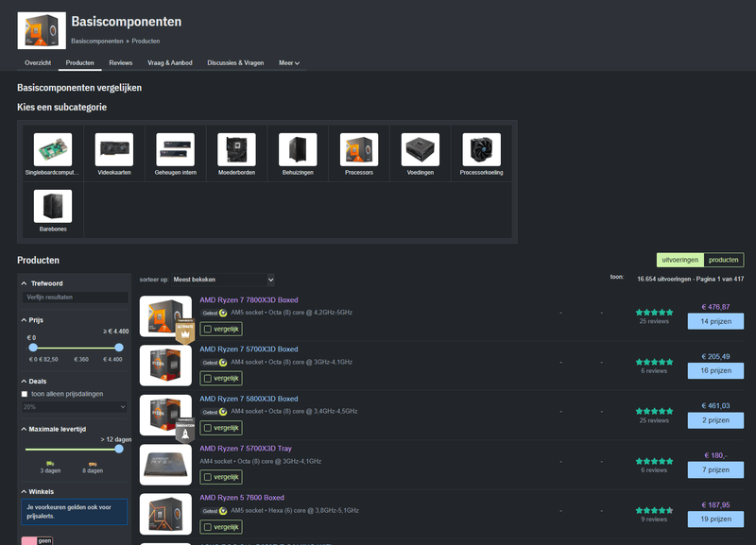Viewport: 756px width, 545px height.
Task: Open the Discussies & Vragen tab
Action: pos(235,63)
